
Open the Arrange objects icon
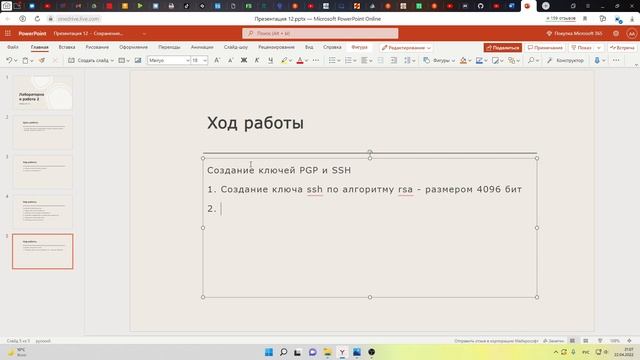[x=511, y=60]
